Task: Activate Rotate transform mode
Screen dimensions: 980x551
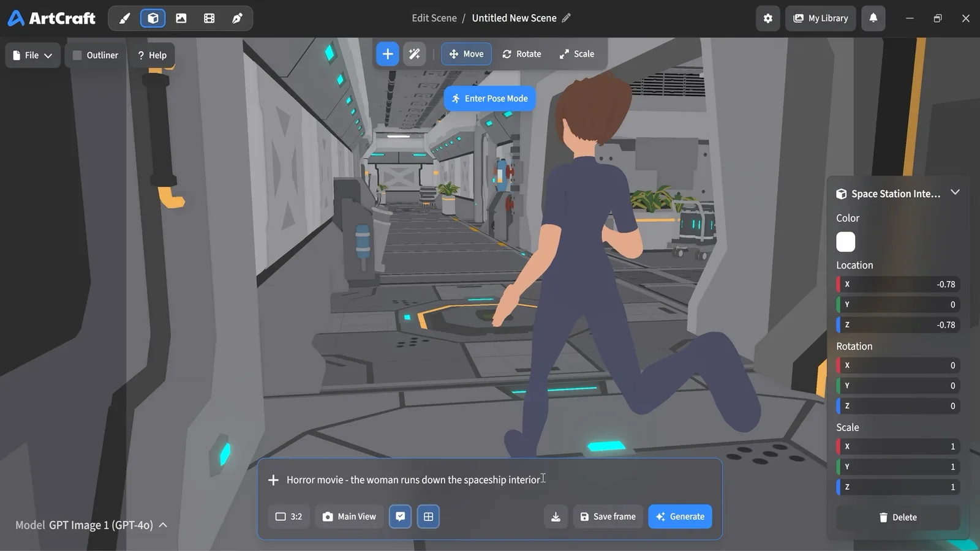Action: [522, 54]
